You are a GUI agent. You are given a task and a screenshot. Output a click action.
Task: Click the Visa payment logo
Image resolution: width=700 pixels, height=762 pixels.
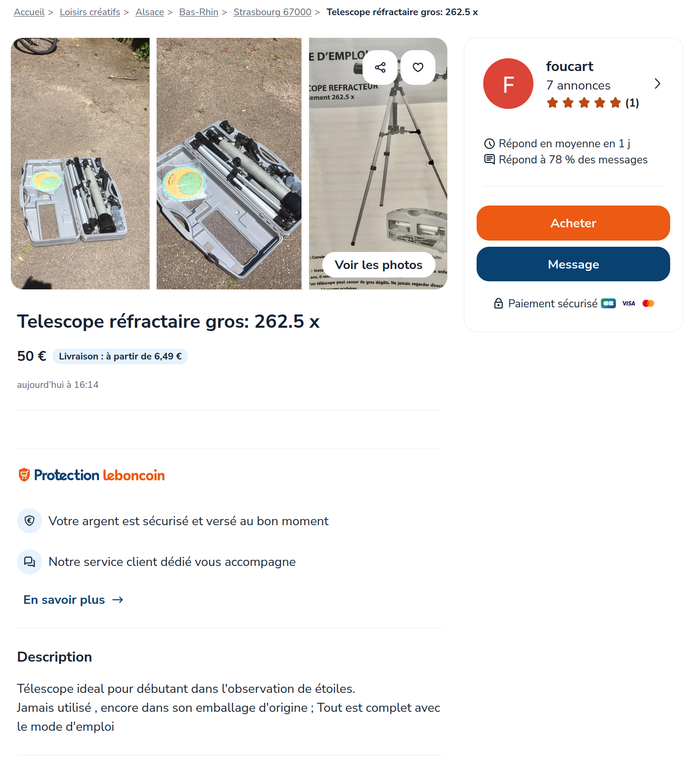629,304
